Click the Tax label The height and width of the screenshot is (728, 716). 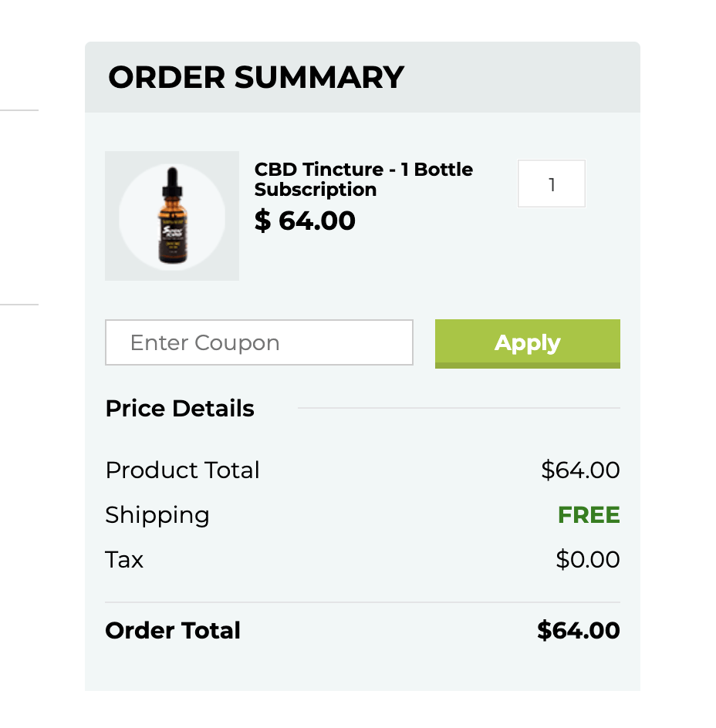click(124, 559)
